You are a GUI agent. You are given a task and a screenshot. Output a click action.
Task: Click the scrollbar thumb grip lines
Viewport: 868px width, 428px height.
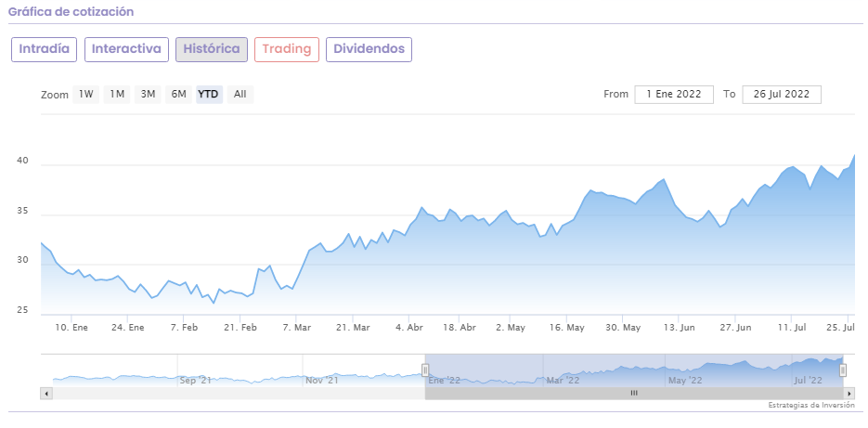[634, 394]
